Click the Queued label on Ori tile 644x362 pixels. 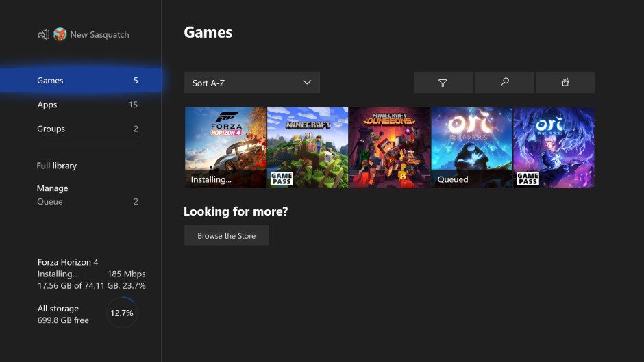click(x=453, y=179)
